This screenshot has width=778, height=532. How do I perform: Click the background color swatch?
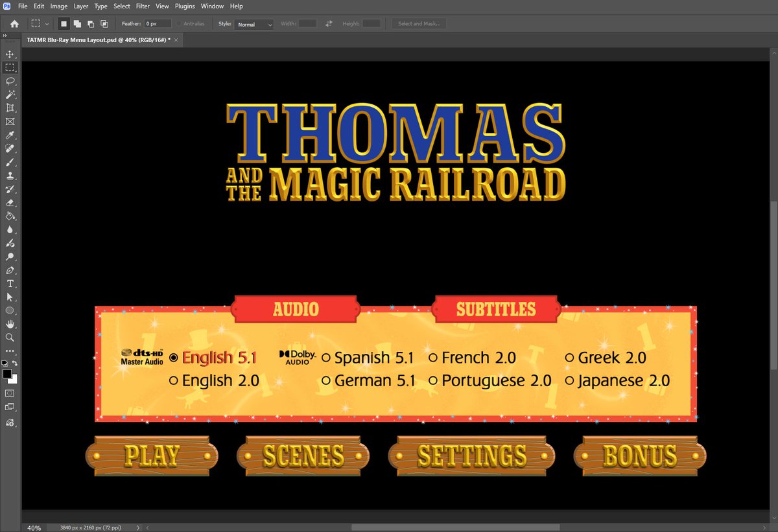pos(13,380)
